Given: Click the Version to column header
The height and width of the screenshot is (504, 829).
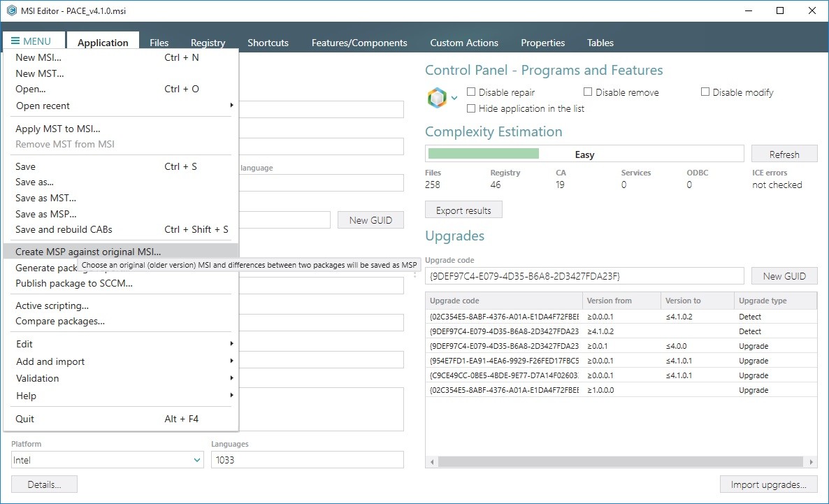Looking at the screenshot, I should [x=698, y=301].
